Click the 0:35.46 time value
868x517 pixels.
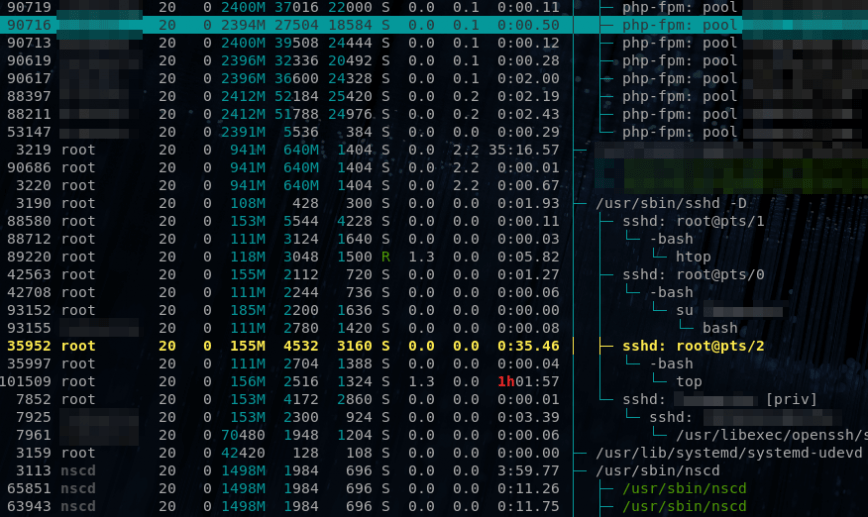coord(528,346)
